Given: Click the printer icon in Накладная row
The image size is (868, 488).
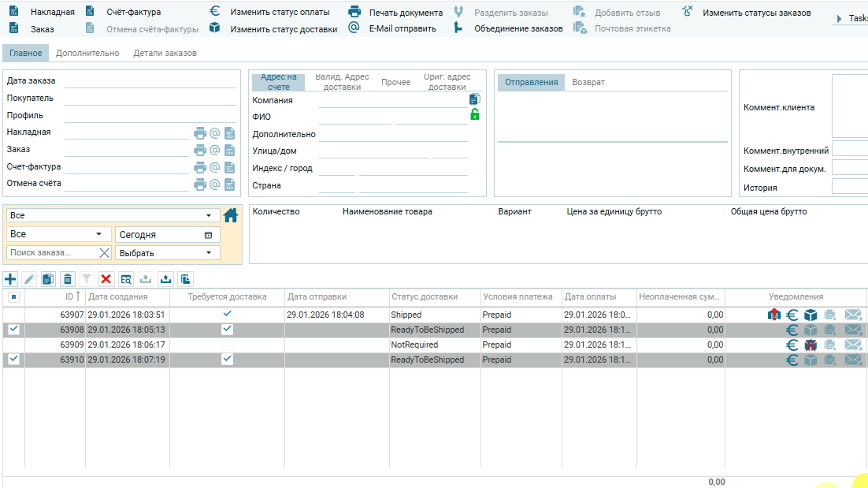Looking at the screenshot, I should point(200,132).
